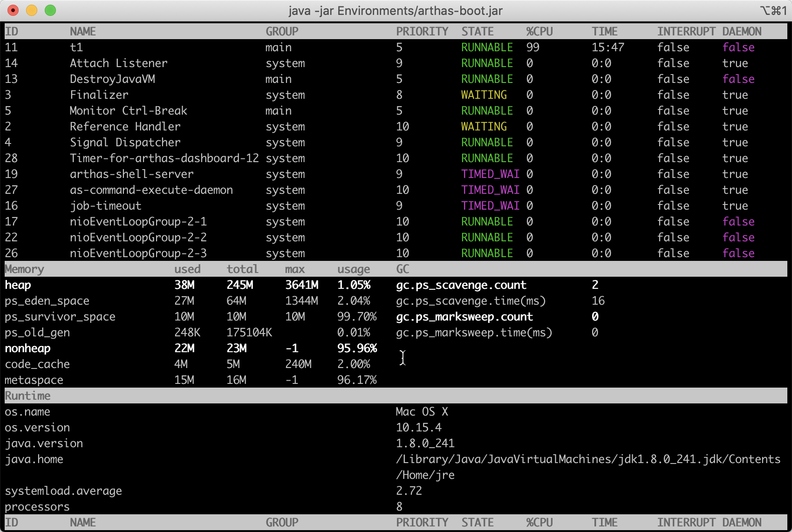Viewport: 792px width, 532px height.
Task: Click the WAITING state of Reference Handler
Action: pos(484,127)
